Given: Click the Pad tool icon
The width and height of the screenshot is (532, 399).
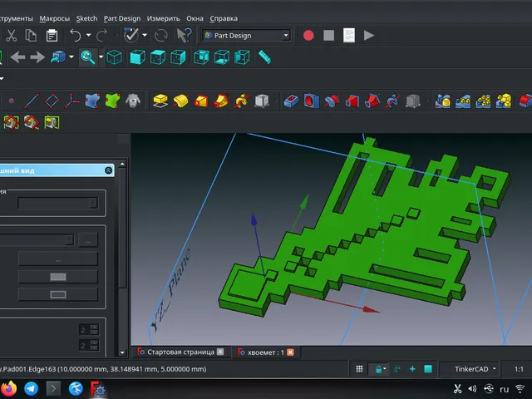Looking at the screenshot, I should 160,101.
